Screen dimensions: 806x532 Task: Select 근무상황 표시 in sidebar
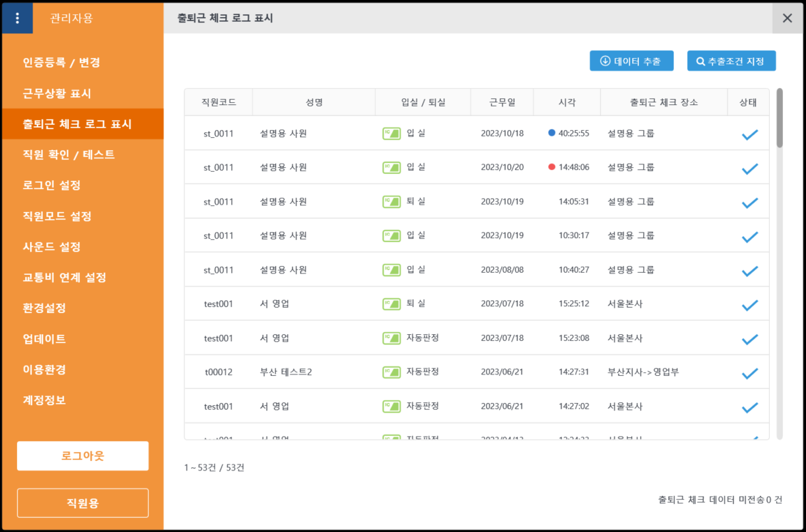click(57, 93)
